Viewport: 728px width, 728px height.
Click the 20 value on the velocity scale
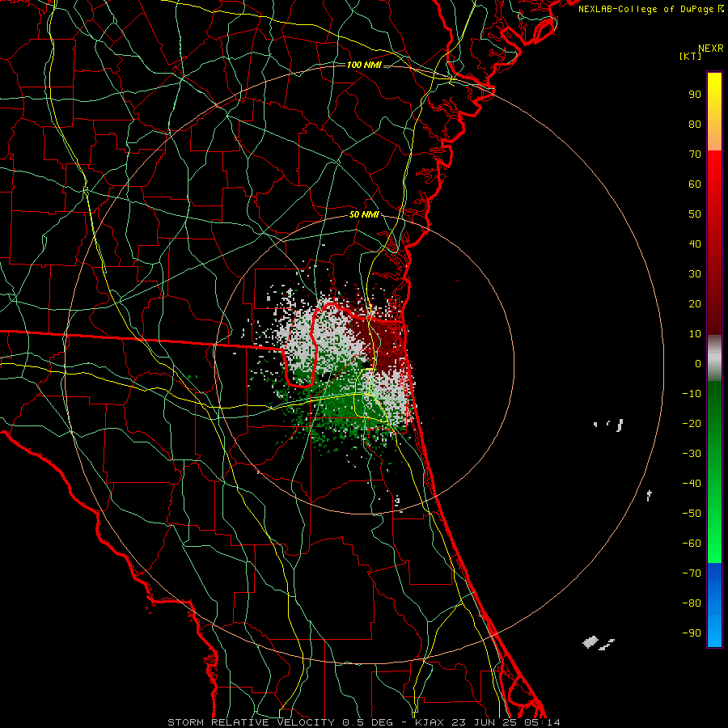pos(695,303)
